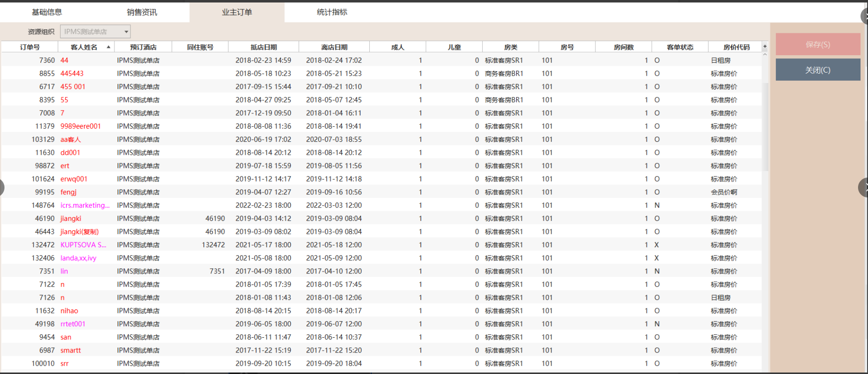Open the 资源组织 dropdown IPMS测试单店

[95, 31]
